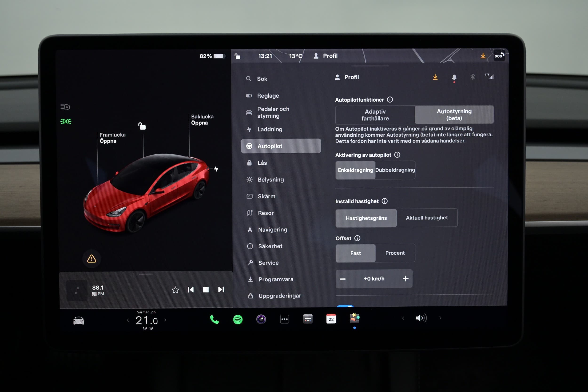Toggle the auto high beam icon
The height and width of the screenshot is (392, 588).
(x=65, y=107)
